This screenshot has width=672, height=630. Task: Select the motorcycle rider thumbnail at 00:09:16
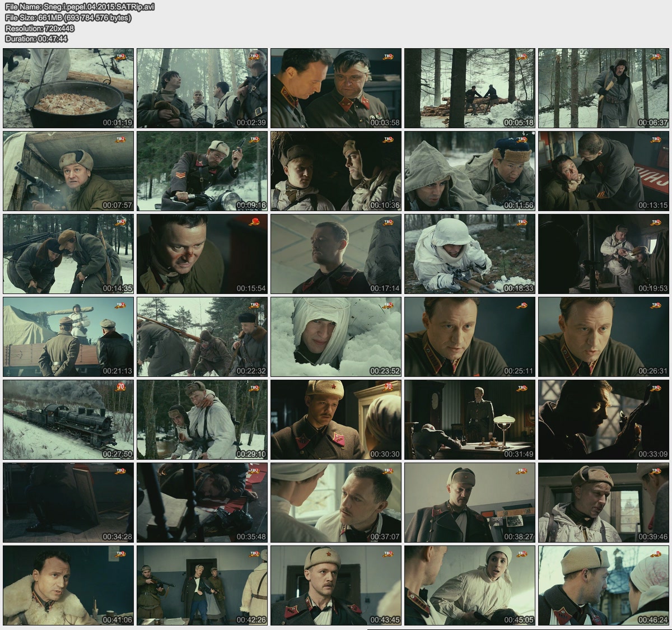(x=202, y=171)
